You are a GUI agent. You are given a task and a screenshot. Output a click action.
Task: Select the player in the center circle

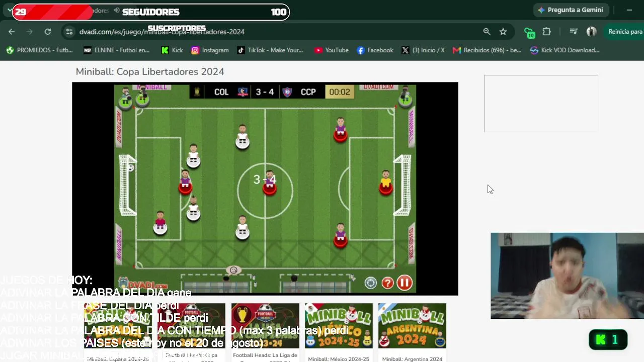coord(270,182)
